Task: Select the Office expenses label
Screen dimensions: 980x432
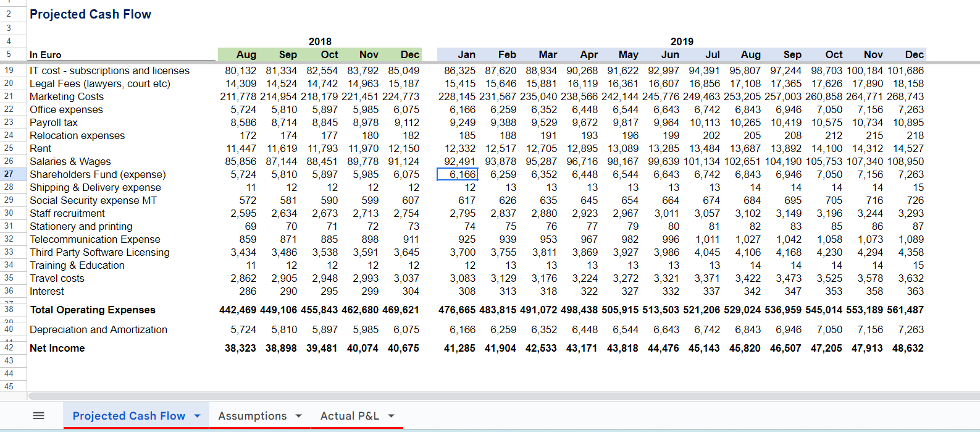Action: 66,109
